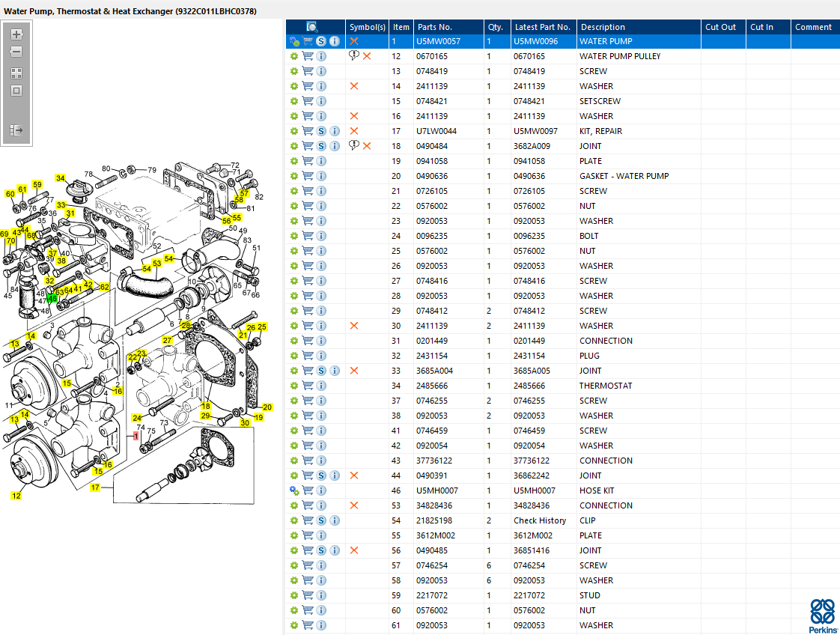Select the red highlighted callout 1
This screenshot has height=635, width=840.
[136, 437]
